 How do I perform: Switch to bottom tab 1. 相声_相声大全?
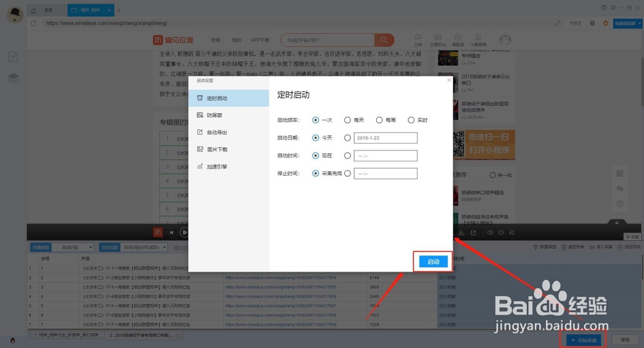(x=66, y=335)
